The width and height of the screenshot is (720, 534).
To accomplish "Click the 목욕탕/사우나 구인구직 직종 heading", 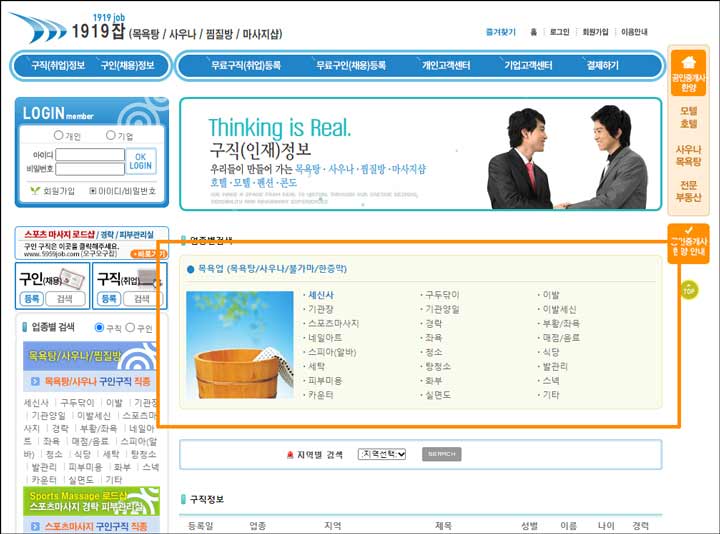I will pyautogui.click(x=90, y=381).
